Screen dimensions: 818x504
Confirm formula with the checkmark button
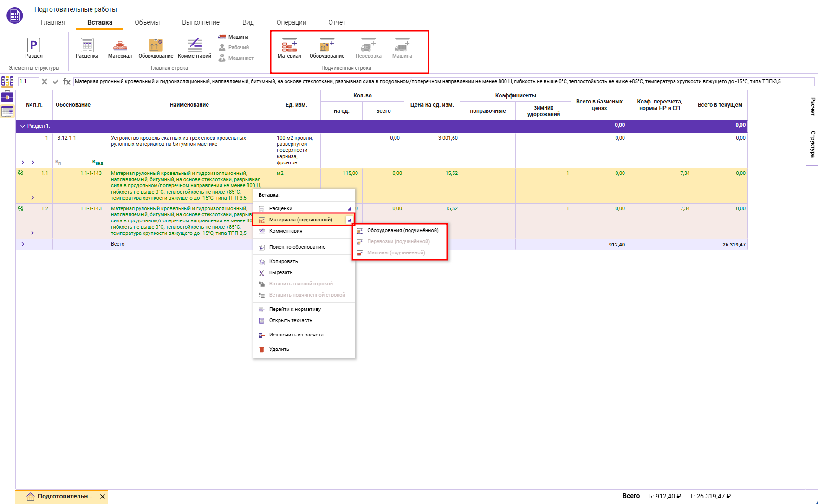(56, 82)
